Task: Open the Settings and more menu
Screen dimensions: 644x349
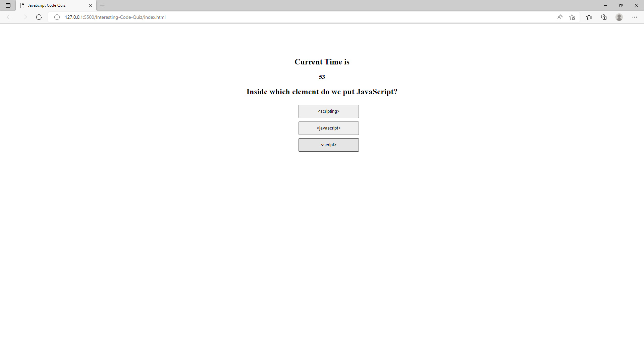Action: 635,17
